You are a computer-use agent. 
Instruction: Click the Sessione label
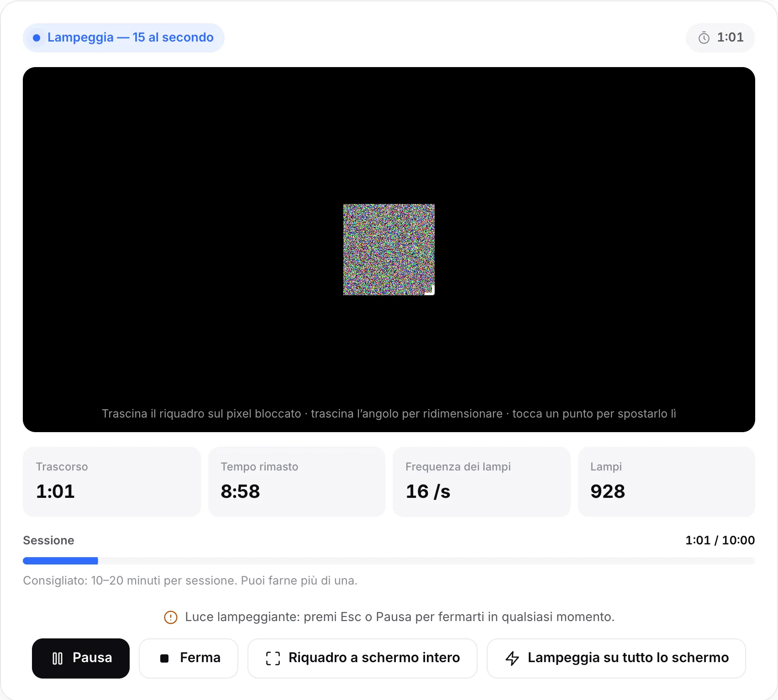coord(48,540)
